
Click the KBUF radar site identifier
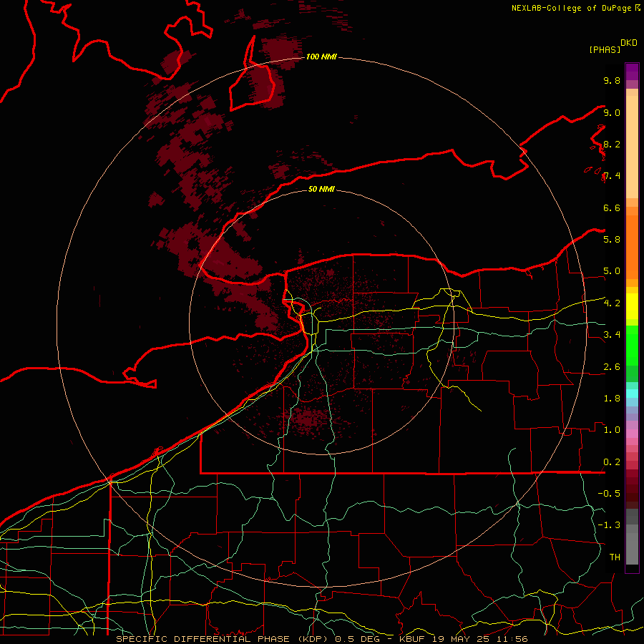coord(413,639)
